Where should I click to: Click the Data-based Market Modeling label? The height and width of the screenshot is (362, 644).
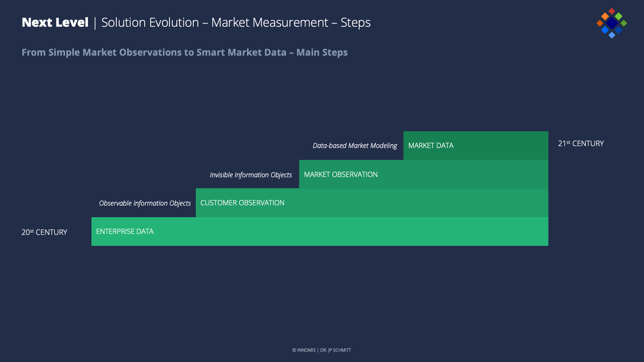pyautogui.click(x=355, y=146)
